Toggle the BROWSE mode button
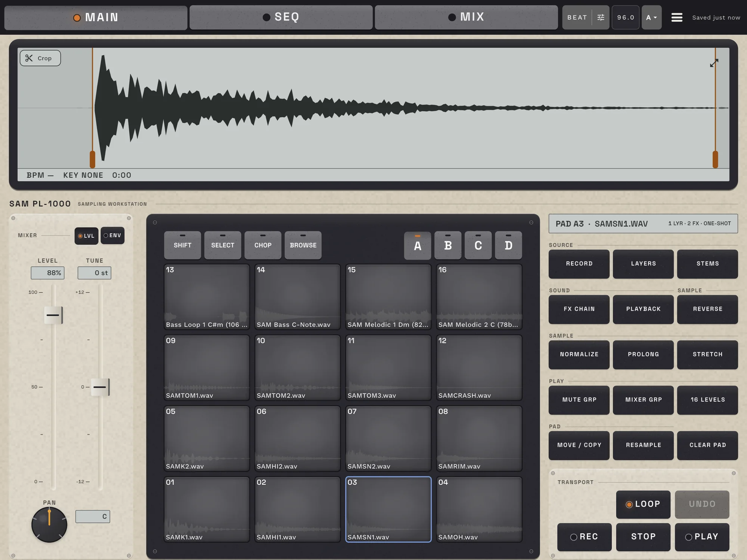 tap(303, 245)
